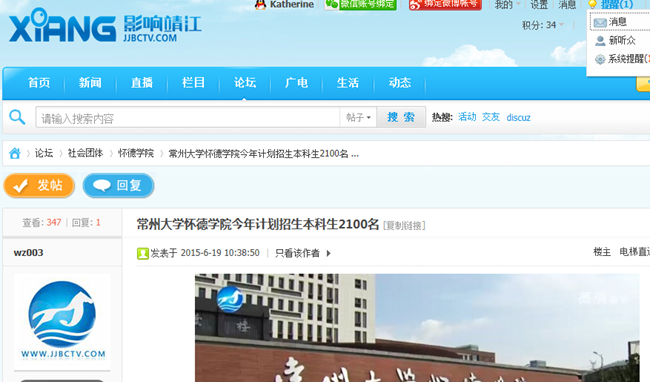The image size is (650, 382).
Task: Click the wz003 avatar thumbnail
Action: pos(62,322)
